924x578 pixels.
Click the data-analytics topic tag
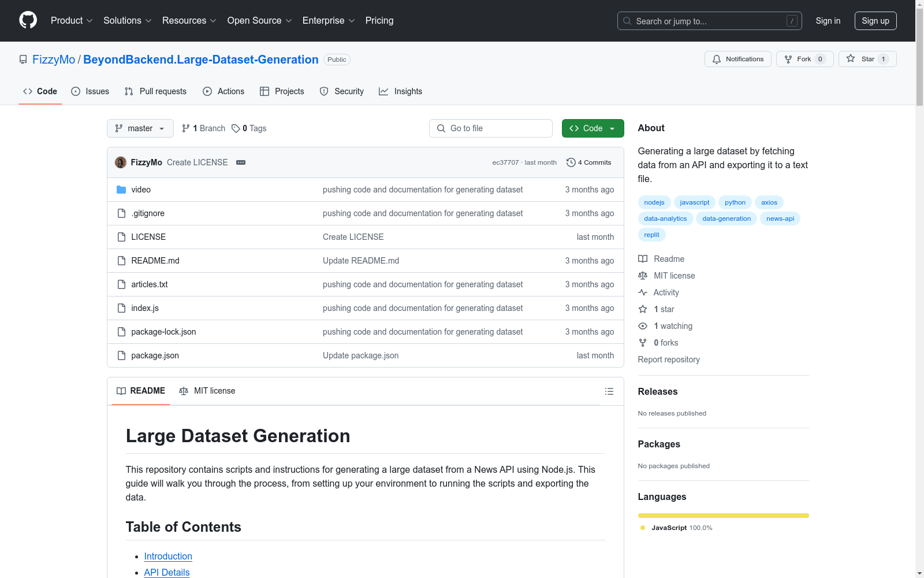[665, 218]
